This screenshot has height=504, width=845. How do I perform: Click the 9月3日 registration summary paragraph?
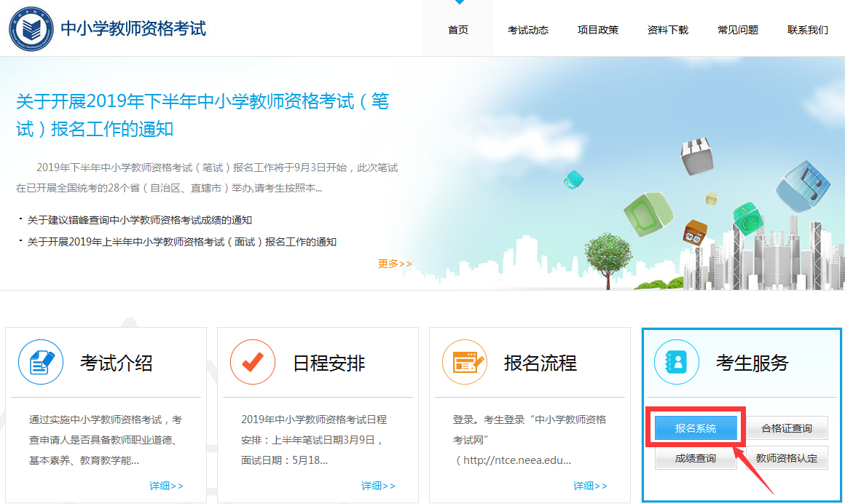(x=207, y=178)
